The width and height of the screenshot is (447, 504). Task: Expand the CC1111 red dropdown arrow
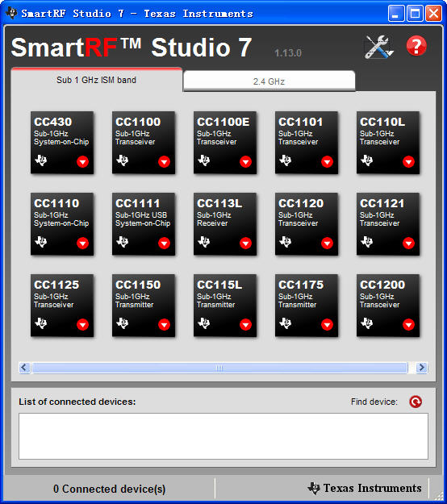tap(164, 243)
